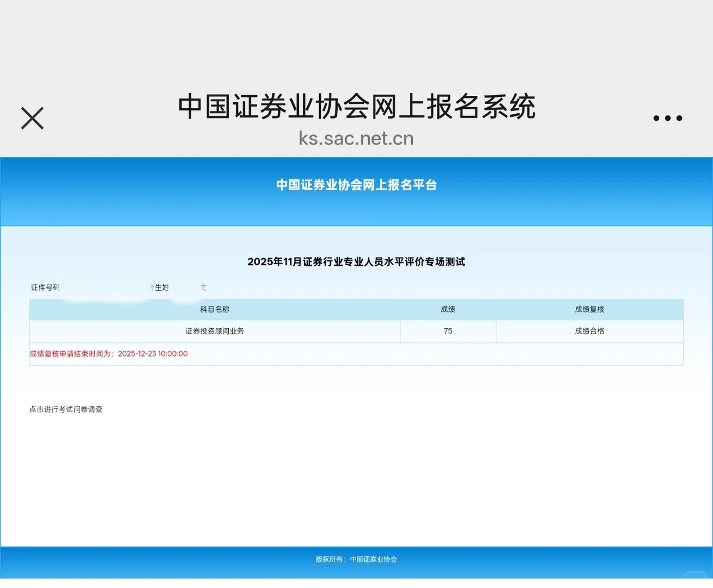Click the 版权所有 copyright footer text
The height and width of the screenshot is (588, 713).
click(356, 559)
